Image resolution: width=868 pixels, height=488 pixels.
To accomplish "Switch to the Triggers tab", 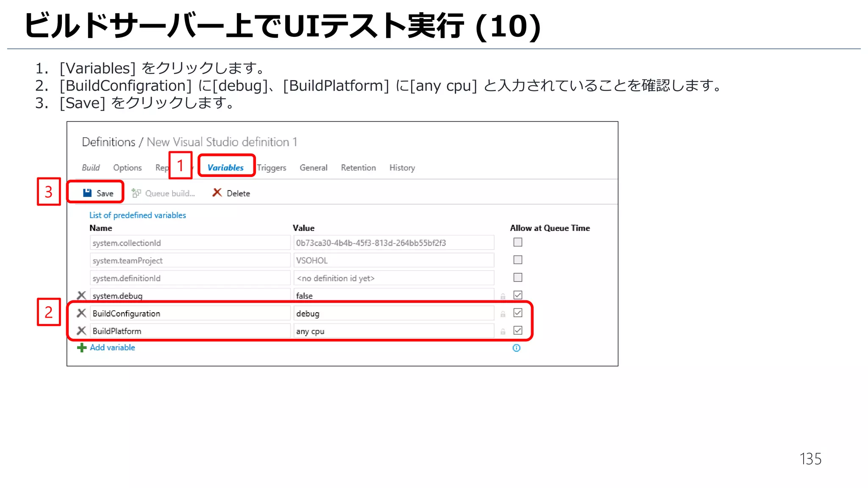I will click(272, 168).
